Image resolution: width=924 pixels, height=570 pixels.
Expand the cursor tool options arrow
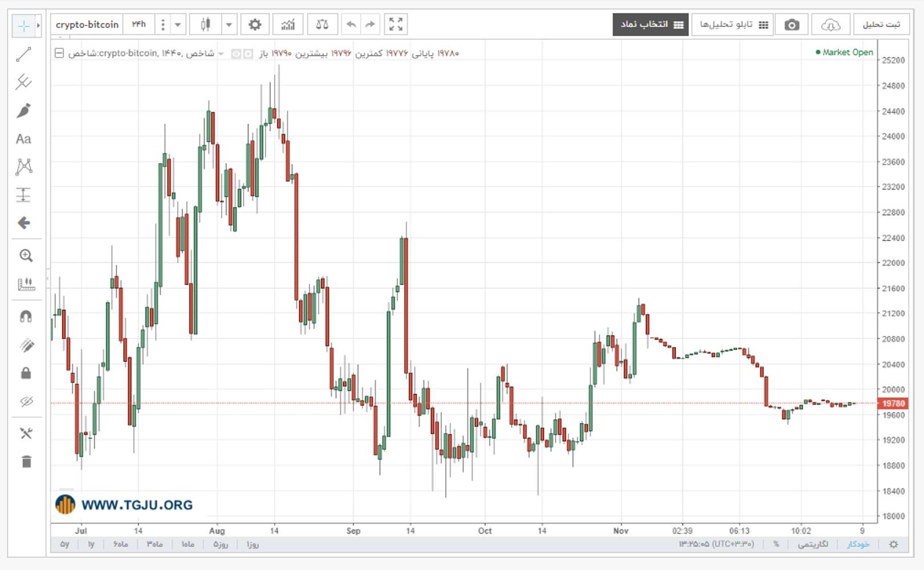click(x=38, y=25)
